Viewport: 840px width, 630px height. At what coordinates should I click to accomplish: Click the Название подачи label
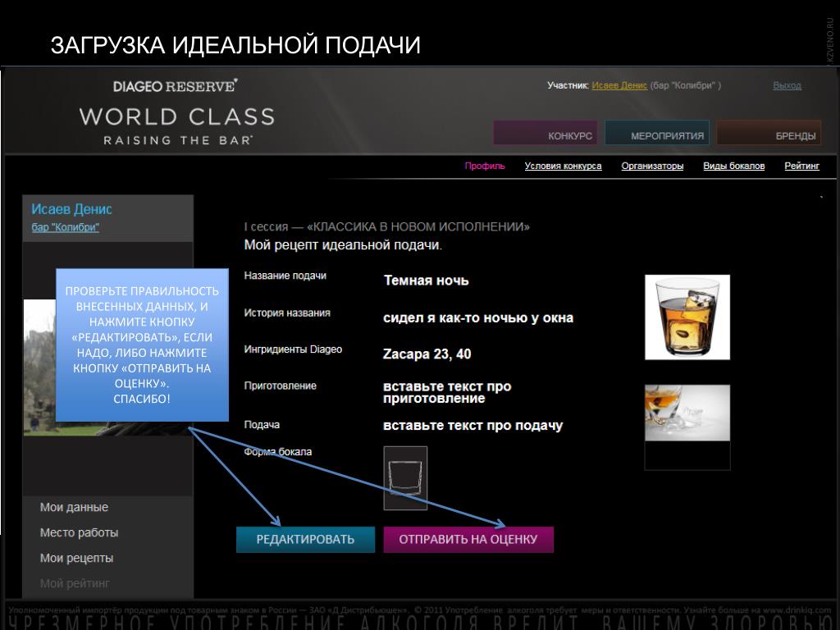pos(285,276)
